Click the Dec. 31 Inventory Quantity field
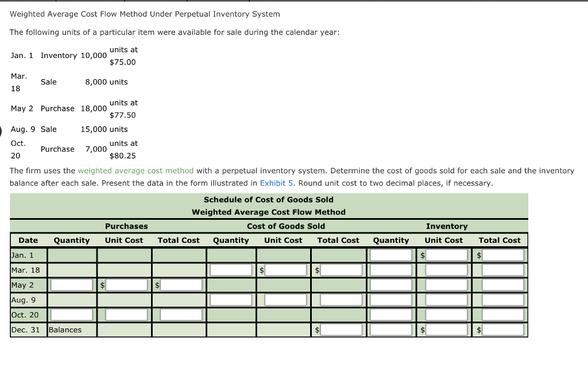The width and height of the screenshot is (588, 388). click(x=391, y=329)
